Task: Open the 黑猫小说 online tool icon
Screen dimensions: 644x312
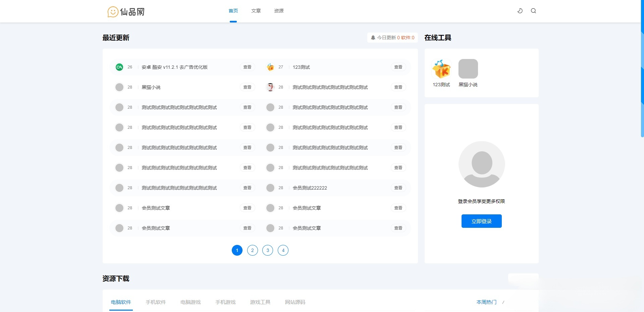Action: [x=468, y=68]
